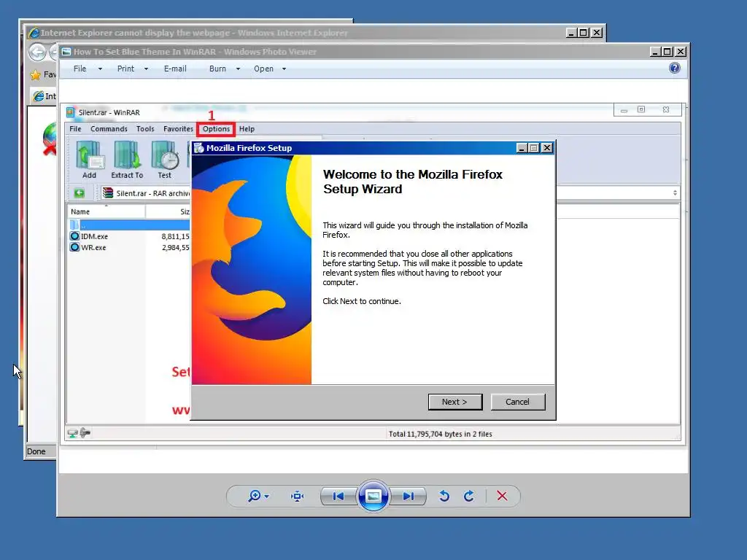Click the WinRAR status bar key icon
Screen dimensions: 747x560
coord(85,433)
